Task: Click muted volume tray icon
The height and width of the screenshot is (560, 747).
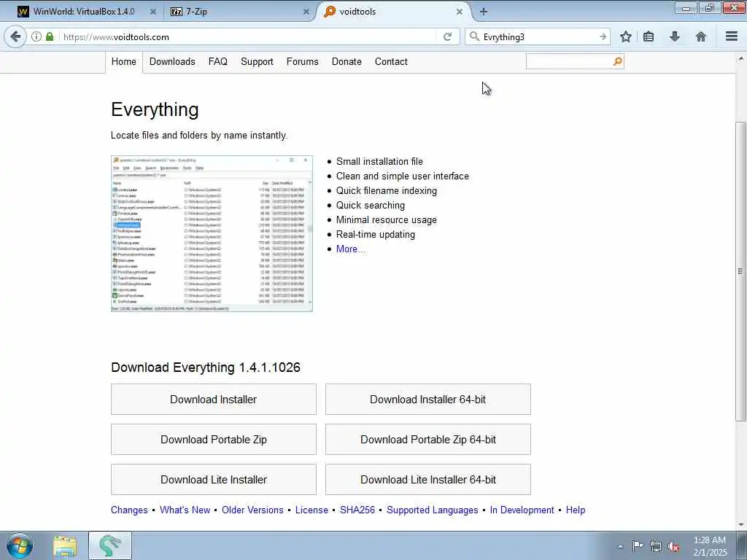Action: click(673, 546)
